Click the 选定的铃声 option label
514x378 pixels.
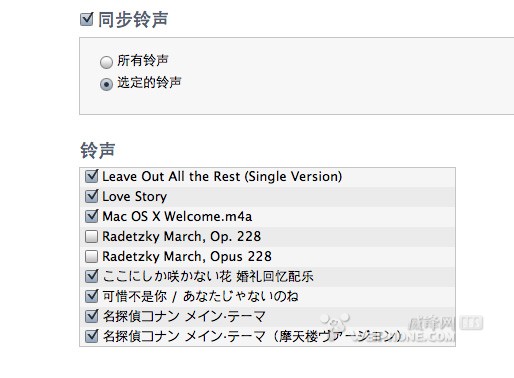(149, 82)
